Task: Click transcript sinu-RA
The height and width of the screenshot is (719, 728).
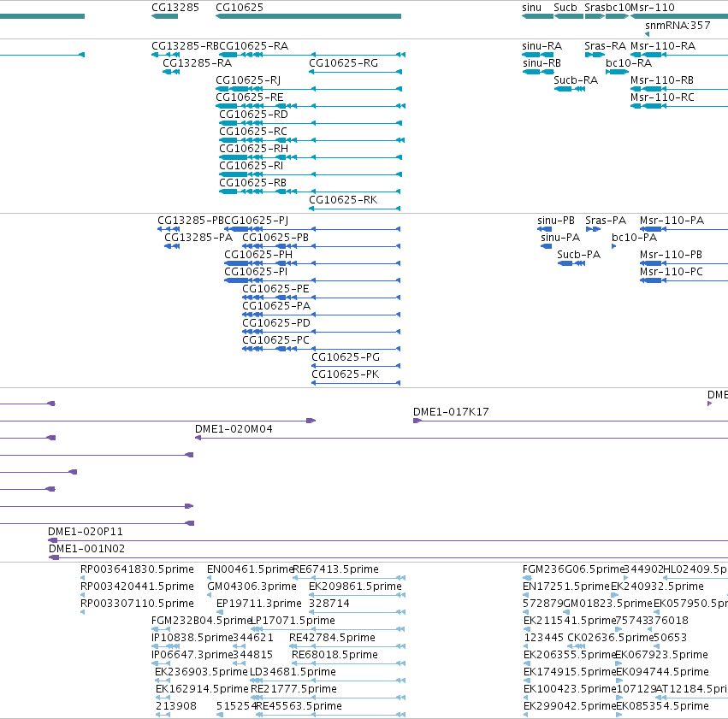Action: (542, 46)
